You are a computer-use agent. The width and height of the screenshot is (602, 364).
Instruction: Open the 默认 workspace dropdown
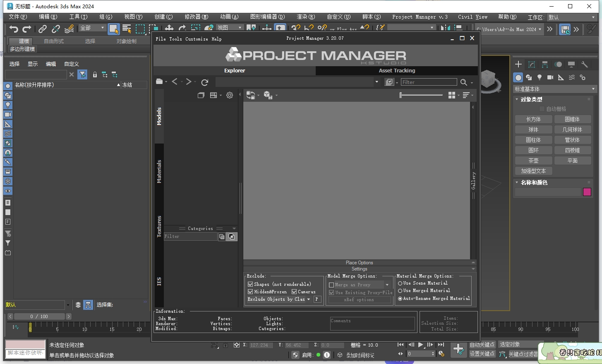pyautogui.click(x=571, y=17)
